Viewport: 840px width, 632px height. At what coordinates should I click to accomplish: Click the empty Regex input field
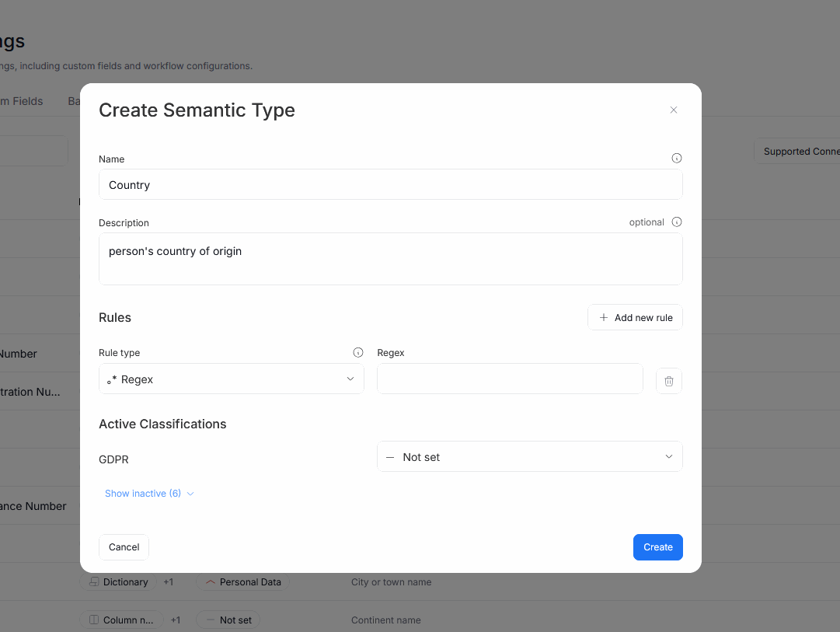coord(510,379)
